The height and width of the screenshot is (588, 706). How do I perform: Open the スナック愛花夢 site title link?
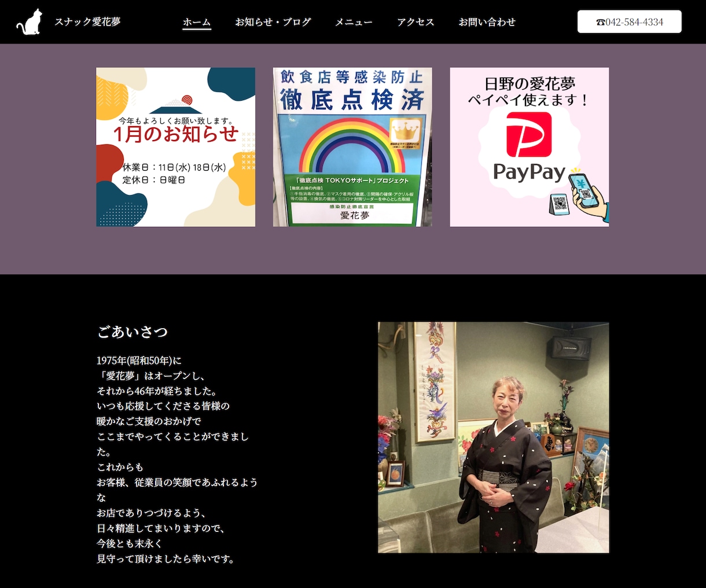tap(87, 22)
